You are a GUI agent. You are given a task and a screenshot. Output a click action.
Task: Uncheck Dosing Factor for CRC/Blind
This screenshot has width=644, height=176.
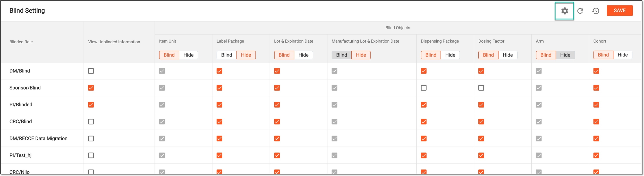point(481,122)
